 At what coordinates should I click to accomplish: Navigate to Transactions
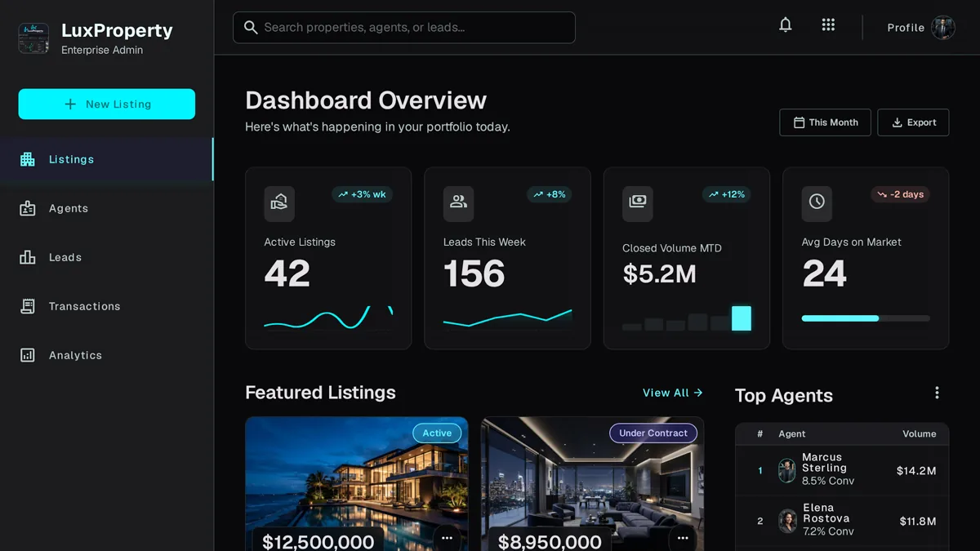tap(106, 306)
